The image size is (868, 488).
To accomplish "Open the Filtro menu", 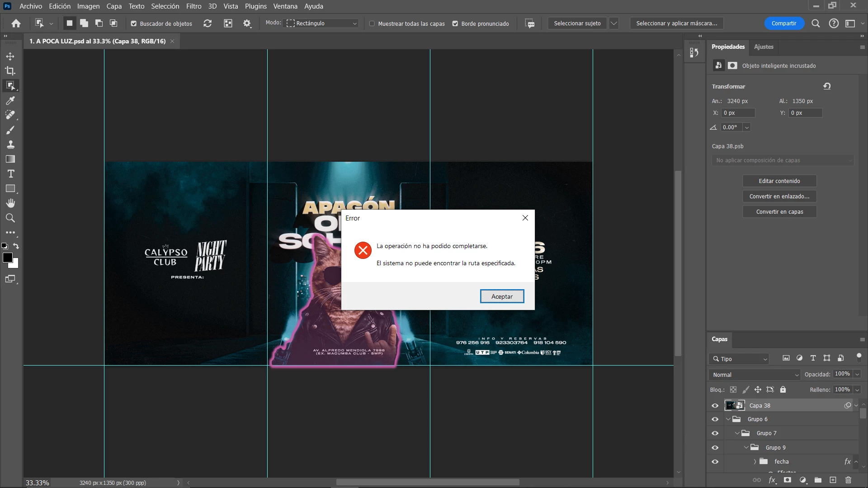I will [193, 6].
